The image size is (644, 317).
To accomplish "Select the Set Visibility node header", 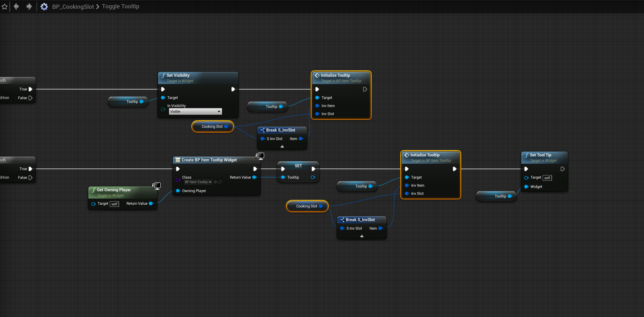I will coord(178,75).
